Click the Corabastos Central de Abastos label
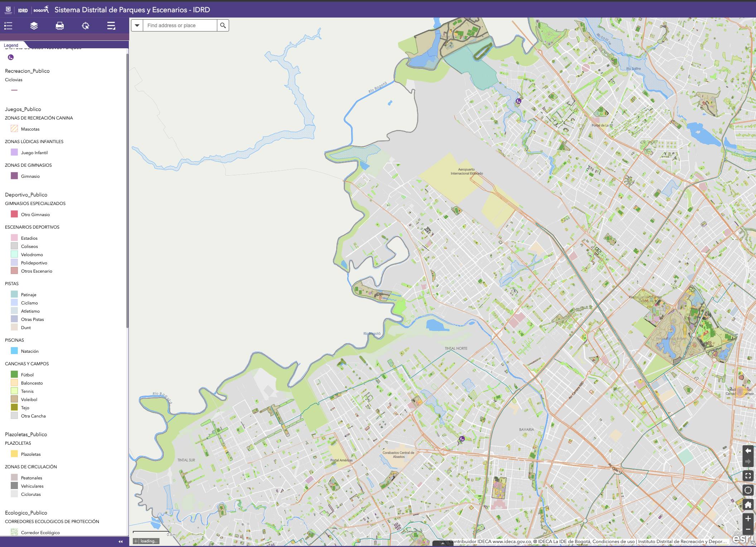The width and height of the screenshot is (756, 547). pyautogui.click(x=398, y=454)
